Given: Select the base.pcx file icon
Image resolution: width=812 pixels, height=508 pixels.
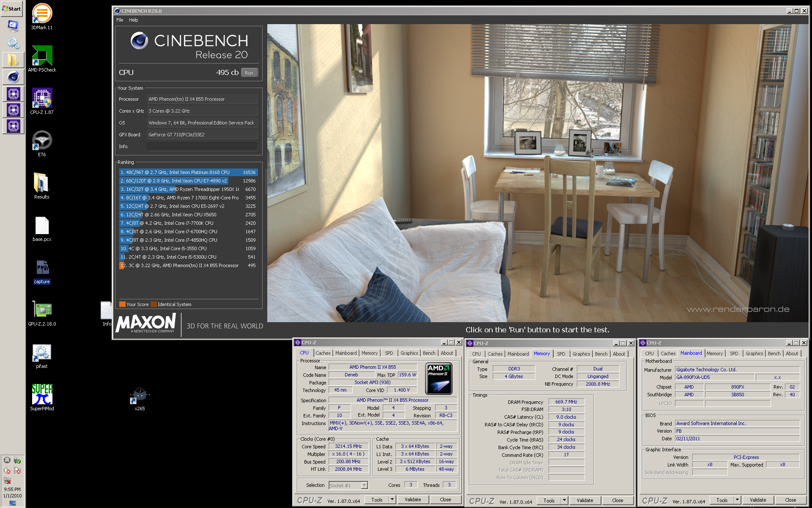Looking at the screenshot, I should click(x=42, y=229).
